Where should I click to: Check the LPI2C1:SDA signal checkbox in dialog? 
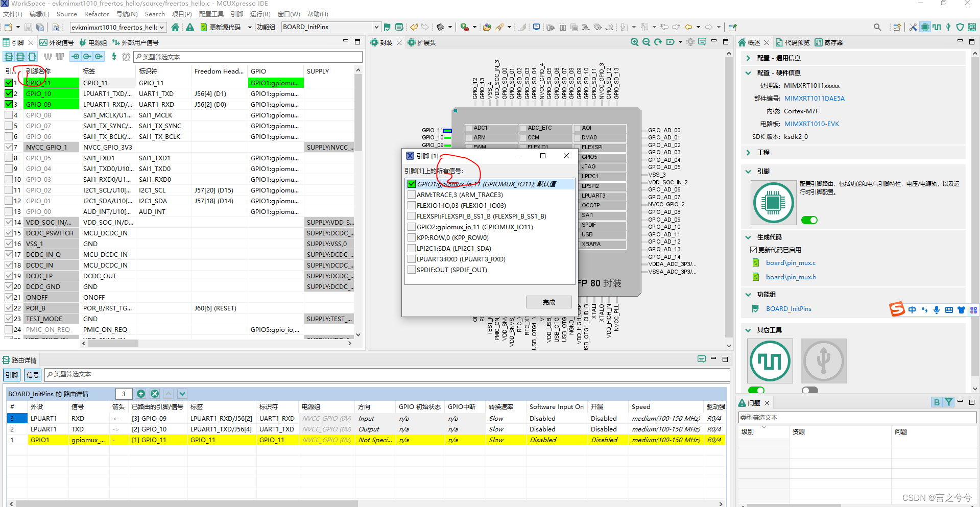click(x=412, y=248)
